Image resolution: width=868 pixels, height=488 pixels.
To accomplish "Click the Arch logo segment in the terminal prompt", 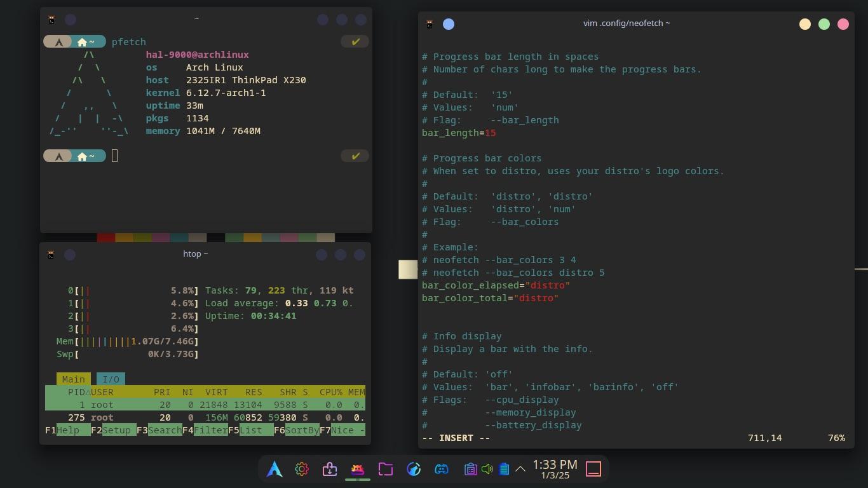I will click(58, 41).
